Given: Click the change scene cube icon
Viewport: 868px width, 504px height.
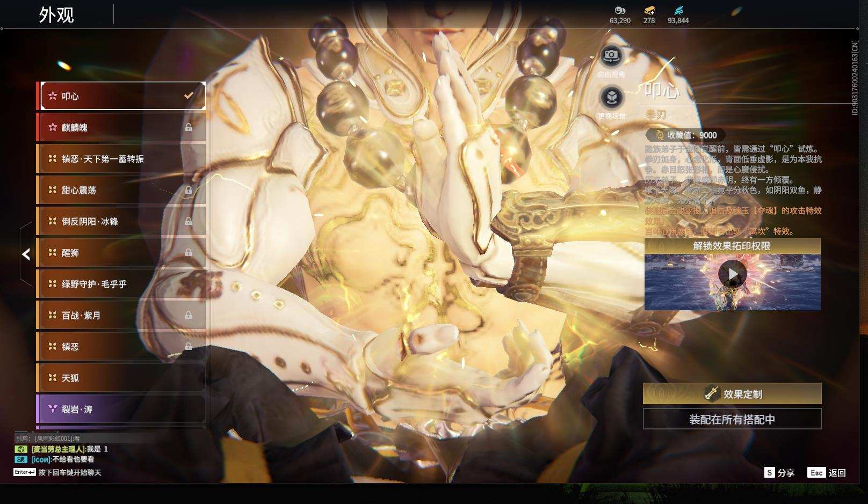Looking at the screenshot, I should pyautogui.click(x=611, y=98).
